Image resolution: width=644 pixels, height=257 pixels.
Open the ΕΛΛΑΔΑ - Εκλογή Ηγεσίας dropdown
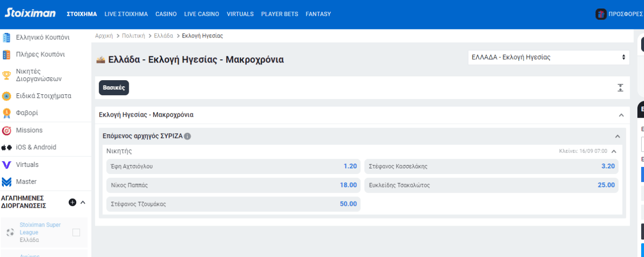(x=549, y=57)
